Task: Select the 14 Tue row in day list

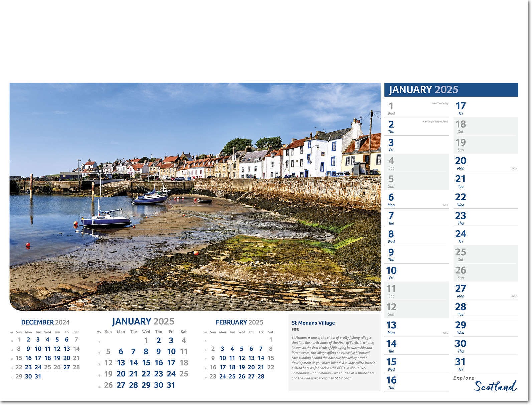Action: point(416,346)
